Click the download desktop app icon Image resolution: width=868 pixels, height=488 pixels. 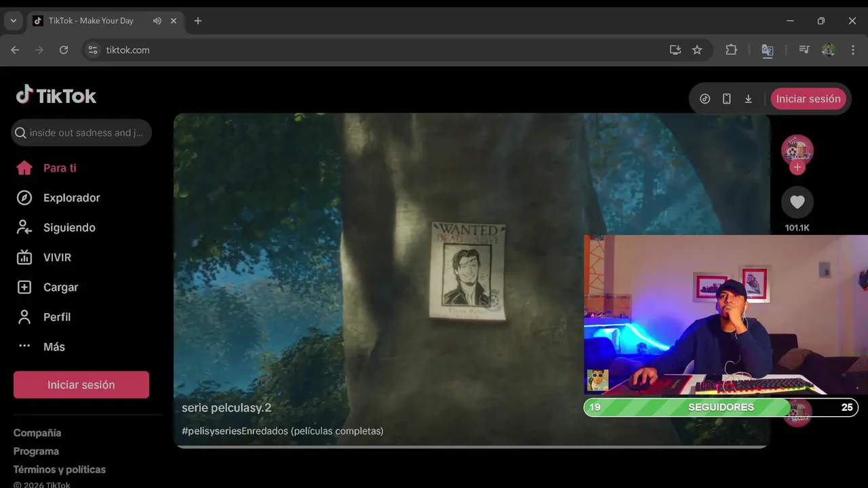click(x=749, y=99)
